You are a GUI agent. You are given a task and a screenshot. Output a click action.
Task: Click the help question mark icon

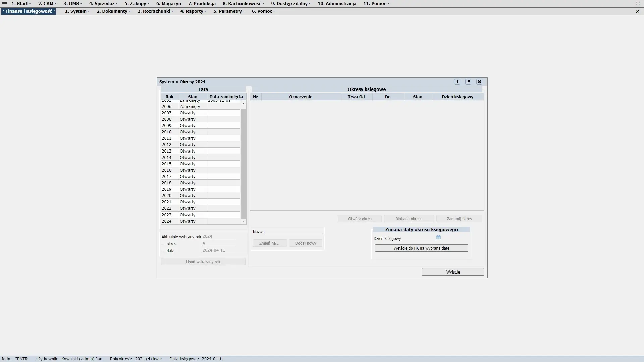point(457,82)
